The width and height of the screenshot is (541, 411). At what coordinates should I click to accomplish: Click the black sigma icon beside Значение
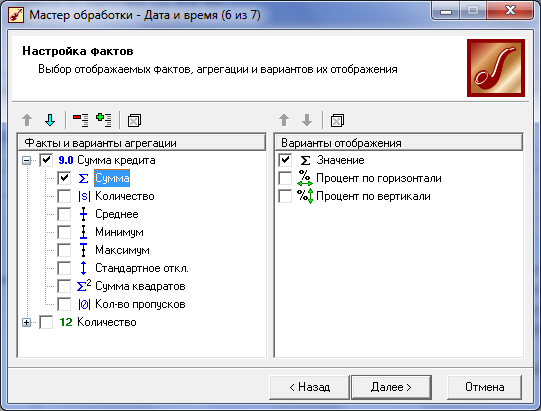pyautogui.click(x=305, y=160)
